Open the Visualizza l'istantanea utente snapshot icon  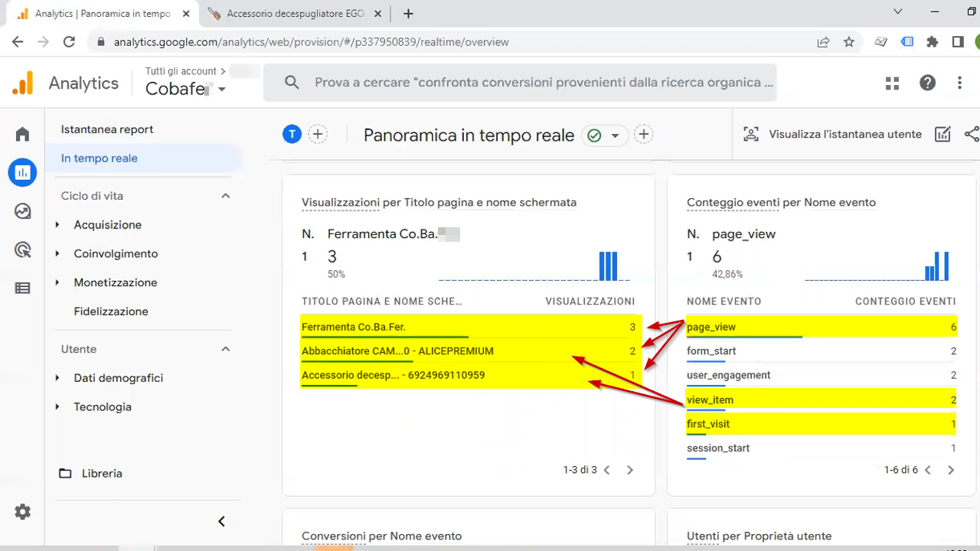pyautogui.click(x=751, y=134)
